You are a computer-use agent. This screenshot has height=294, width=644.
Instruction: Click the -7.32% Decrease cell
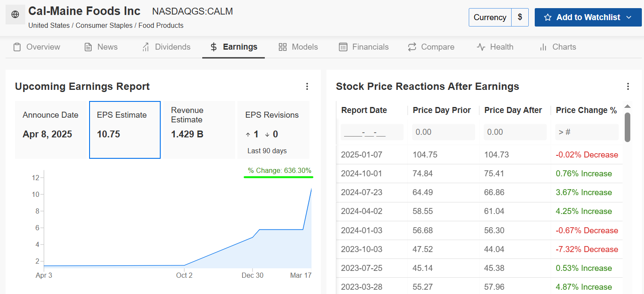pos(587,249)
